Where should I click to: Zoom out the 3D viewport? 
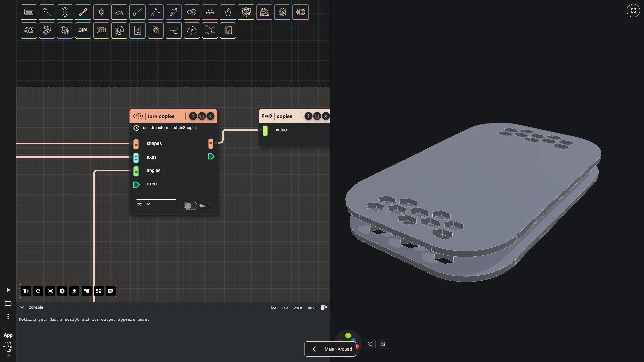(x=370, y=344)
